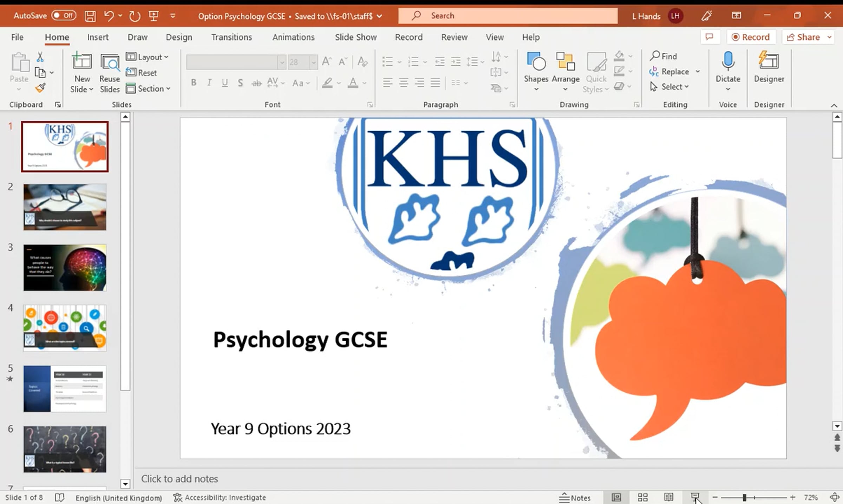Switch to the Design tab
This screenshot has width=843, height=504.
pos(179,37)
